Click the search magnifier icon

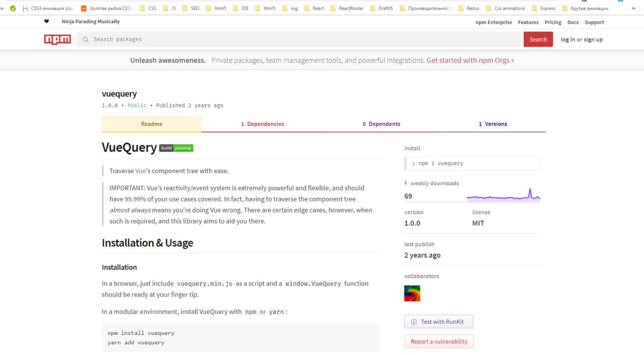coord(86,39)
